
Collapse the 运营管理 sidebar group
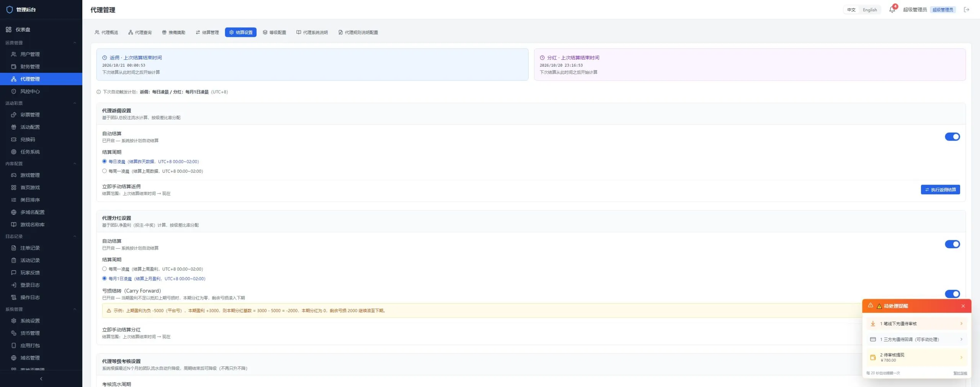click(x=41, y=43)
